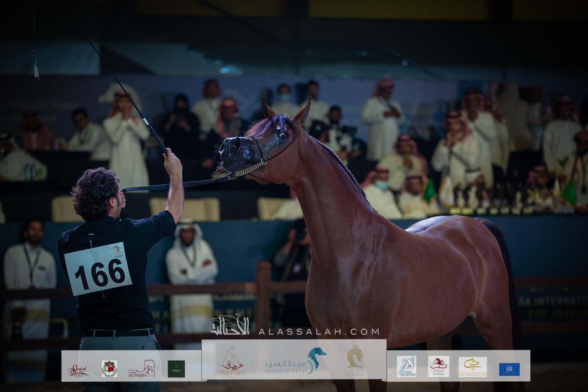
Task: Click the handler's raised hand holding whip
Action: tap(172, 160)
